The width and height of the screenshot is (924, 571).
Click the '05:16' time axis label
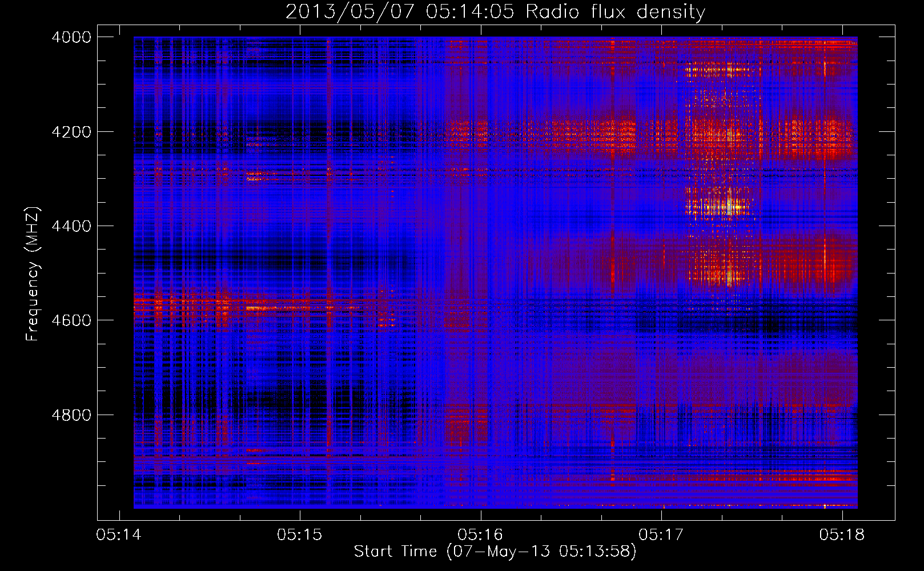coord(480,535)
